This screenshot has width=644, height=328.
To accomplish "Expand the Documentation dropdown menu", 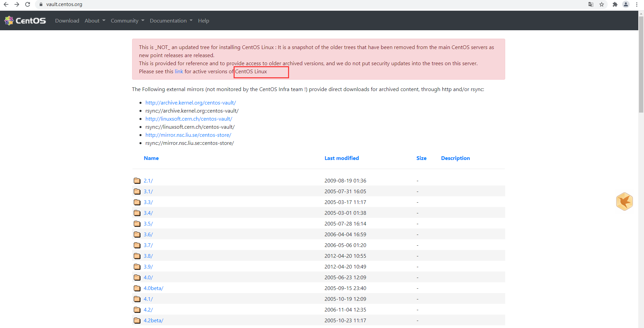I will coord(171,20).
